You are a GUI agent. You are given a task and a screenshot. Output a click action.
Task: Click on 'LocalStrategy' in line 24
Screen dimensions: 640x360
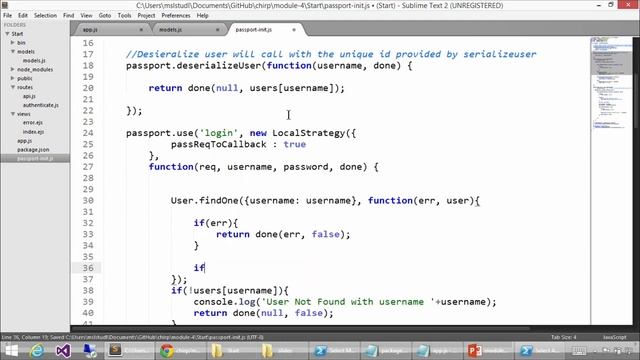(309, 133)
